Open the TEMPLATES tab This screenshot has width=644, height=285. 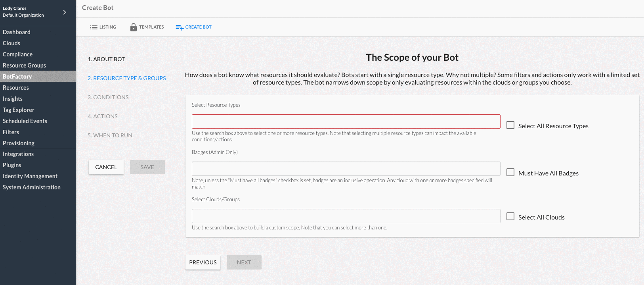click(x=147, y=27)
